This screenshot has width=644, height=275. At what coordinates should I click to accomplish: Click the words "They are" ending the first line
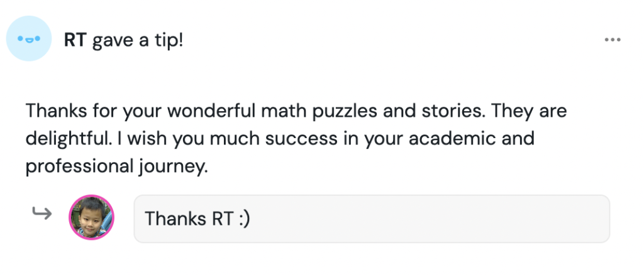point(530,112)
